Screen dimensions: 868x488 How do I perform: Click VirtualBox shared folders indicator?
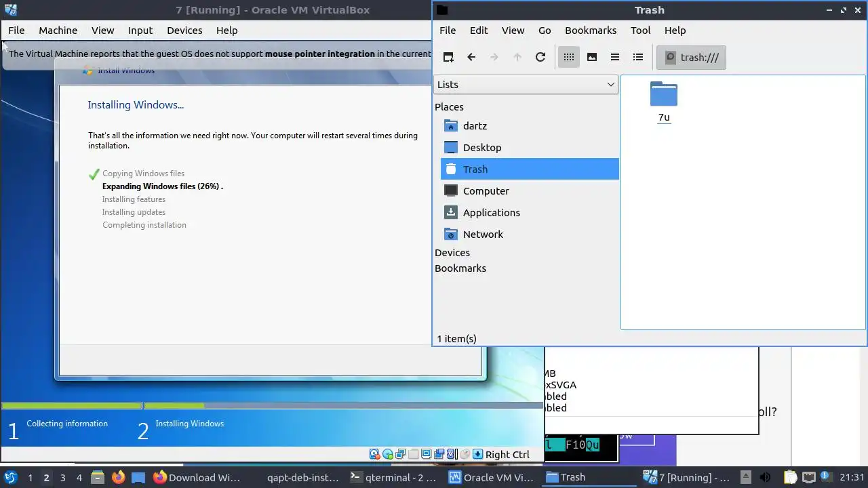[413, 454]
